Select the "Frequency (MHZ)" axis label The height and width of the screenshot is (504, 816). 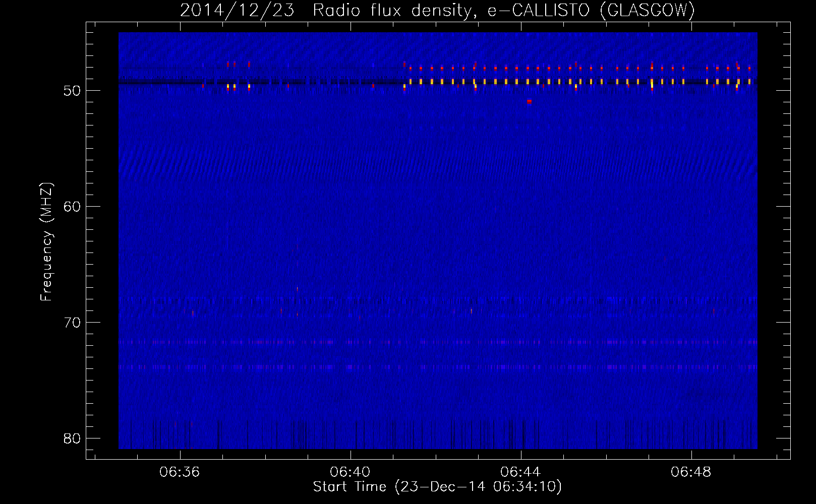46,242
